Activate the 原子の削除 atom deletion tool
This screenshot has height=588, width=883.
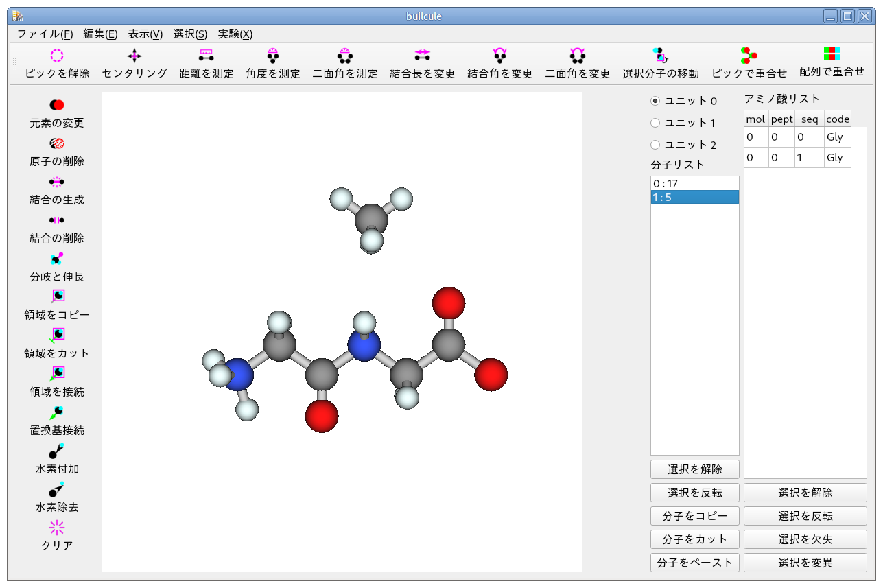[56, 152]
